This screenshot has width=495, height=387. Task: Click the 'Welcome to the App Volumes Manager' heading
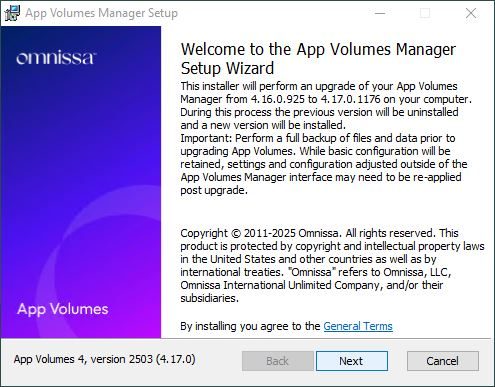click(x=318, y=59)
